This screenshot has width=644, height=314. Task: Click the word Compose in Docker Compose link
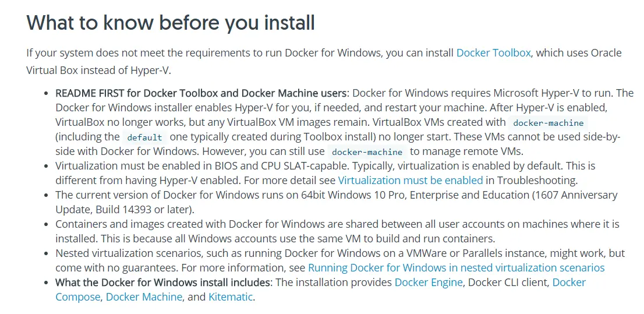77,297
